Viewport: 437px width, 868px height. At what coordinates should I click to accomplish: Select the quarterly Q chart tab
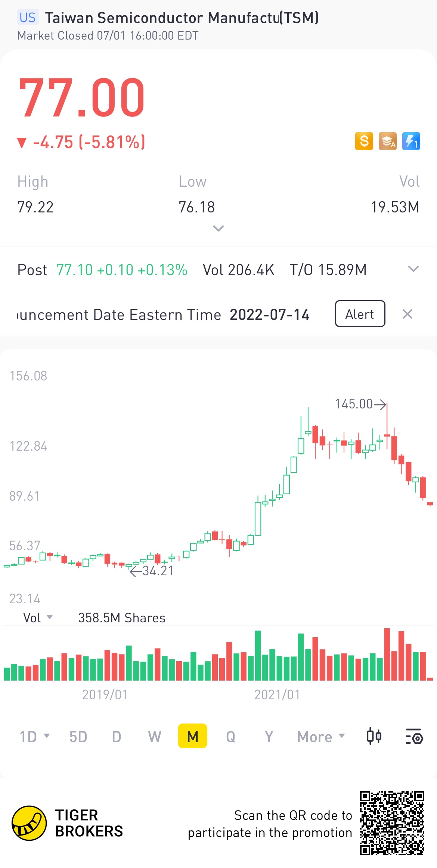pos(230,737)
